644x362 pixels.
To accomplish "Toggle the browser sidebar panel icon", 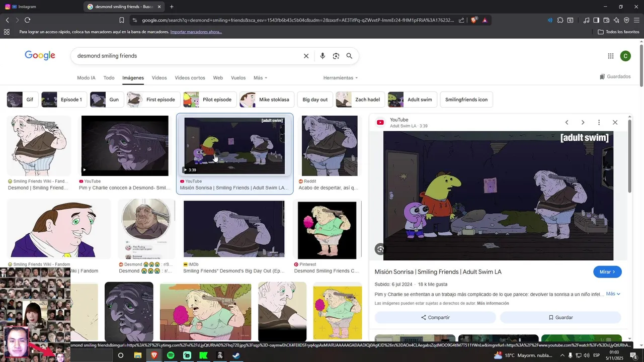I will [x=596, y=20].
